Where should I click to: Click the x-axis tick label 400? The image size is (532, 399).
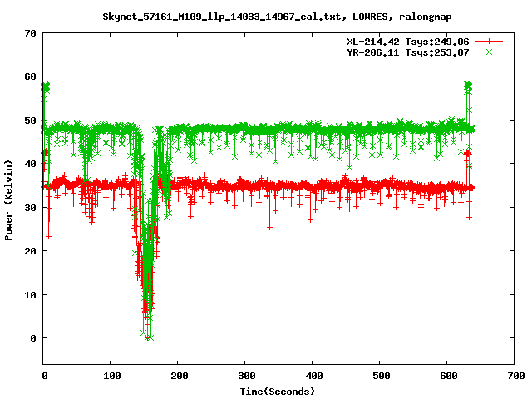314,376
